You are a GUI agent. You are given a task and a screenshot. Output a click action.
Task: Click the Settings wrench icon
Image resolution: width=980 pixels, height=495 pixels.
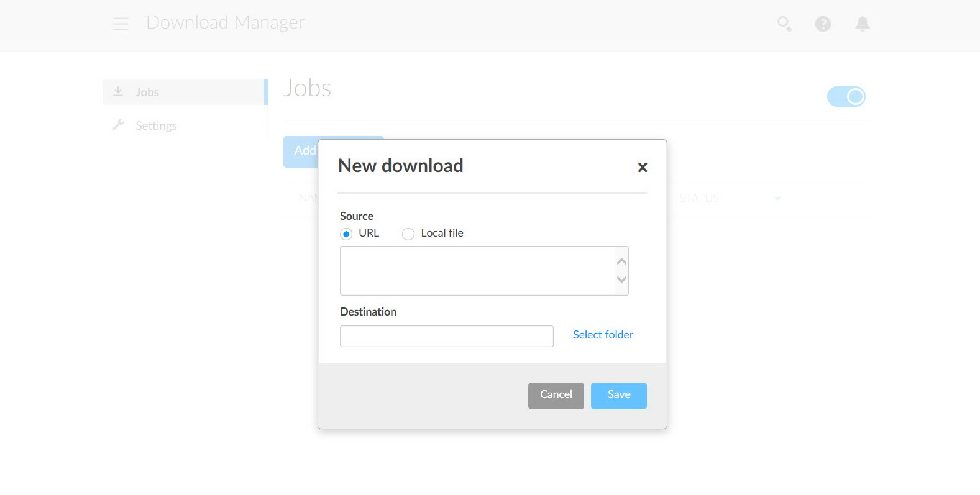pos(118,125)
